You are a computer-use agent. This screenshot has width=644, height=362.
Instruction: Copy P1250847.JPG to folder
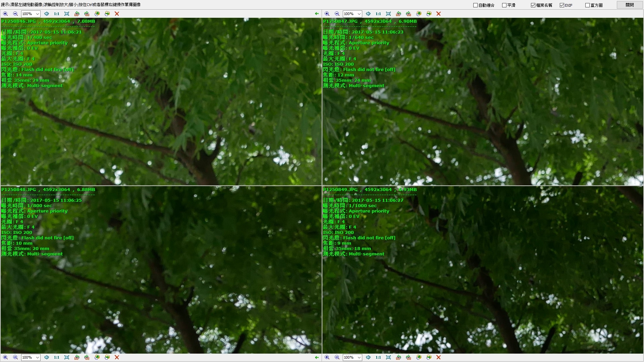point(419,14)
